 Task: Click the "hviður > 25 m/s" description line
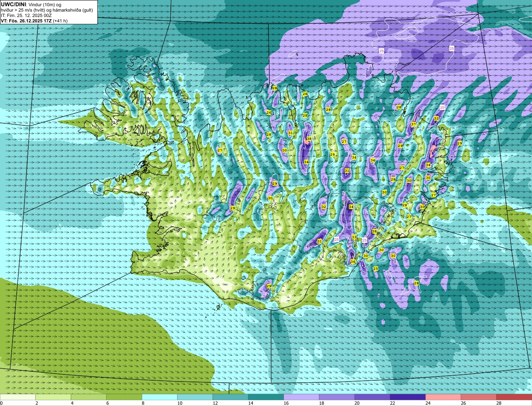47,10
